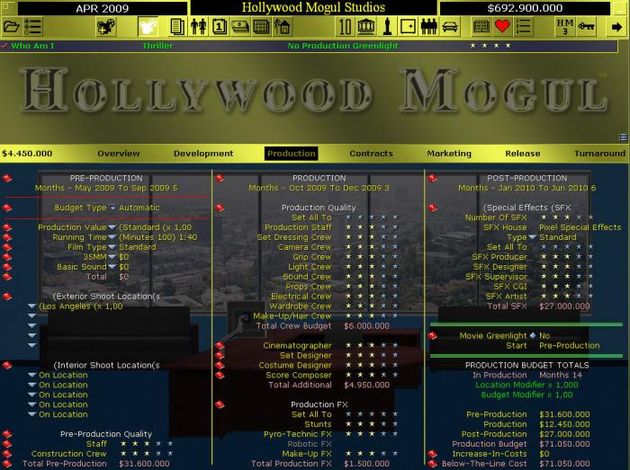The width and height of the screenshot is (630, 470).
Task: Open the list icon right of the heart
Action: pyautogui.click(x=524, y=27)
